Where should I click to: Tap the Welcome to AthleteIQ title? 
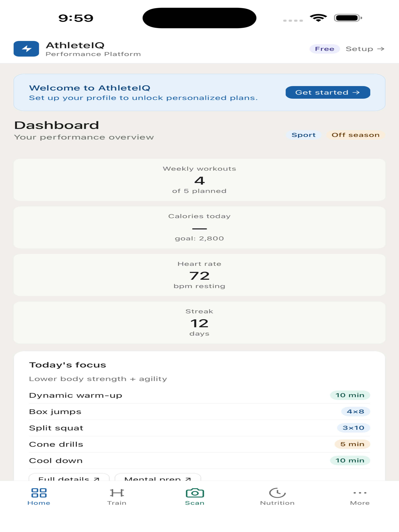tap(90, 88)
